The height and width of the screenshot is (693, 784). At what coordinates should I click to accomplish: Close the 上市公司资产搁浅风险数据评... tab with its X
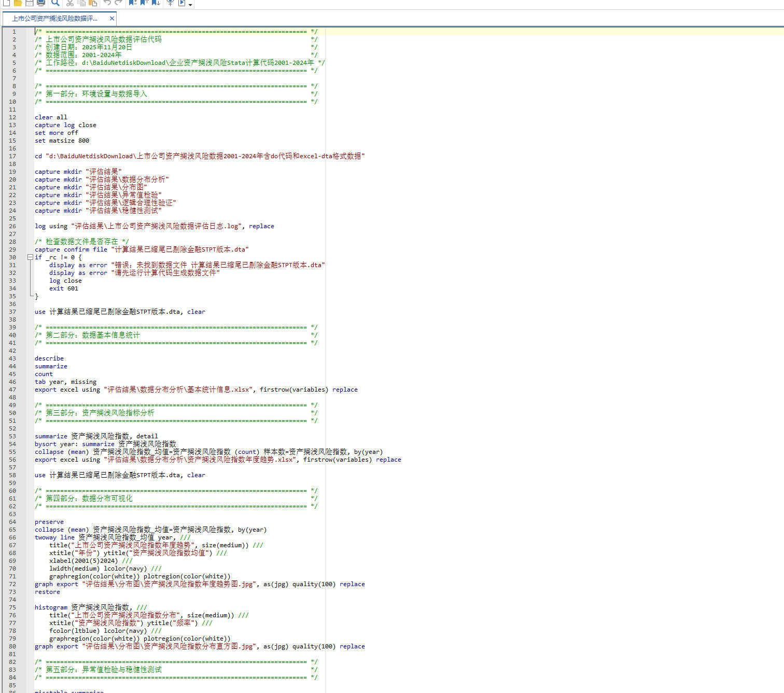point(111,19)
